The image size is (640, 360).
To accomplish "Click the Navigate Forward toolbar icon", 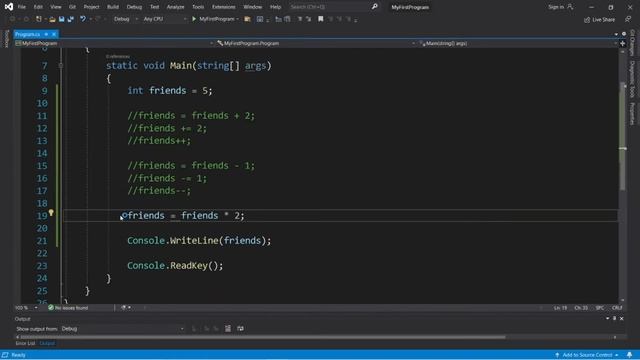I will [26, 19].
